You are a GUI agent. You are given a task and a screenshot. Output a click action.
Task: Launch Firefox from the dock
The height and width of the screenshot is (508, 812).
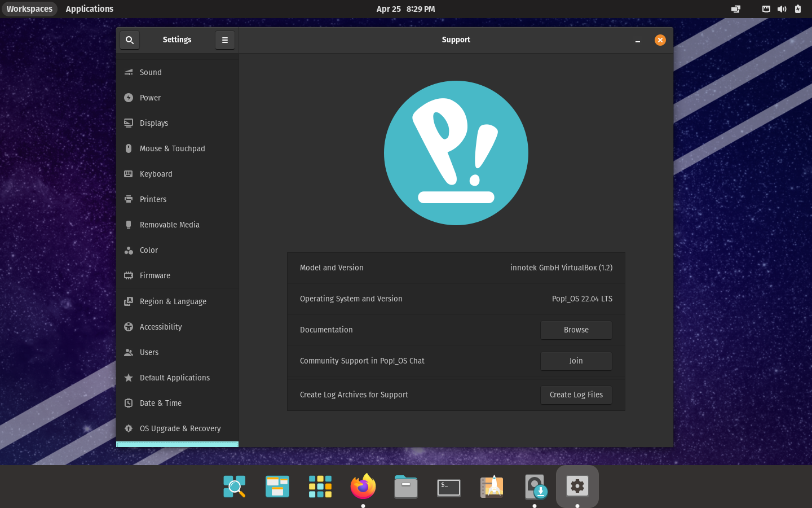click(363, 486)
